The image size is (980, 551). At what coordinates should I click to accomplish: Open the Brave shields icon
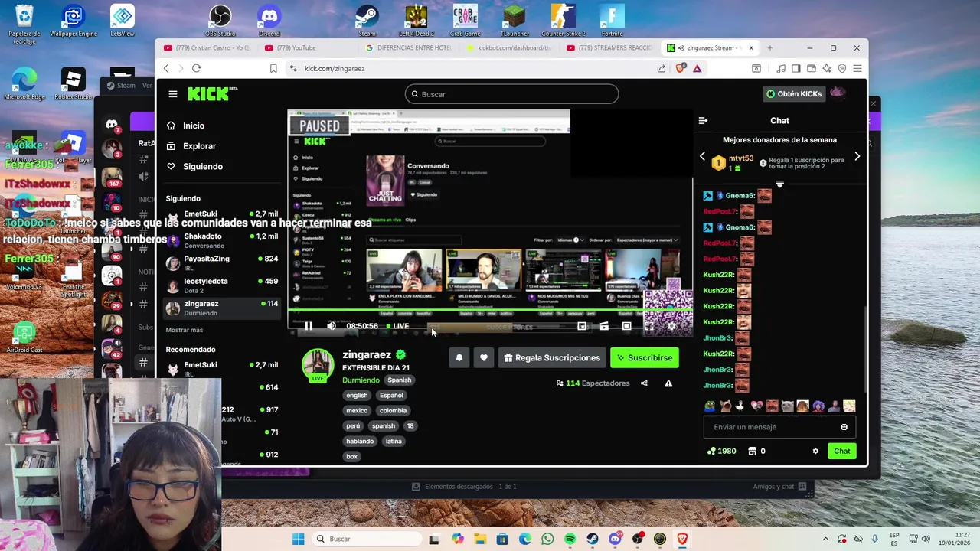680,69
